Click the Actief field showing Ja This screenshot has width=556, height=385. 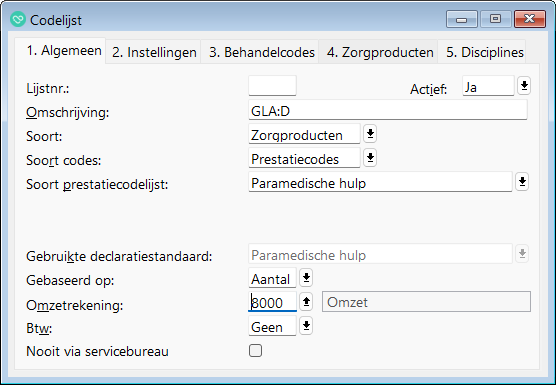pos(488,85)
